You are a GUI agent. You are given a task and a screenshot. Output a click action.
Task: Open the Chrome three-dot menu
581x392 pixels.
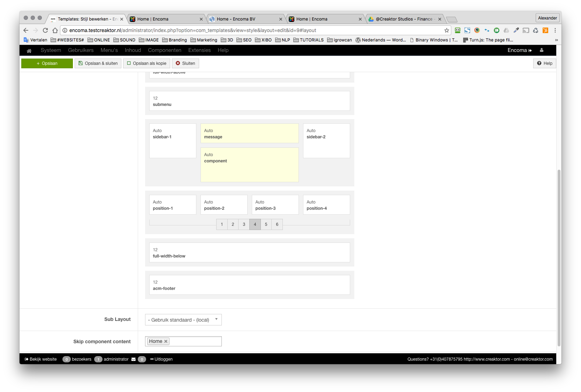click(x=555, y=30)
